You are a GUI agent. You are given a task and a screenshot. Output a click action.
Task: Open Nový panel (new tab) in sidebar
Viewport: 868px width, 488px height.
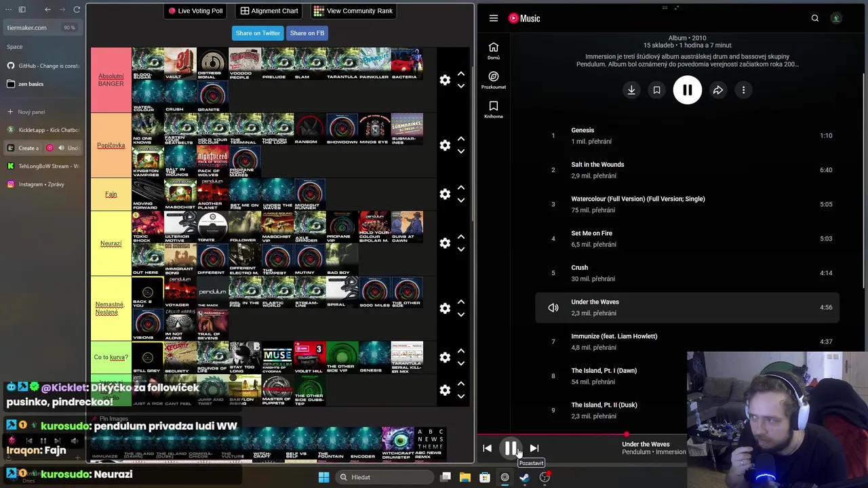(44, 112)
